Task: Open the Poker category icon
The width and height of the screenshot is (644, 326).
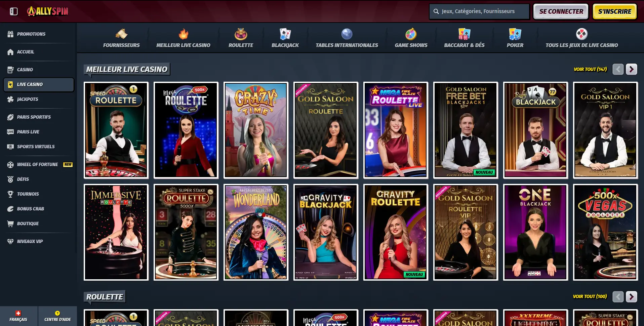Action: click(515, 34)
